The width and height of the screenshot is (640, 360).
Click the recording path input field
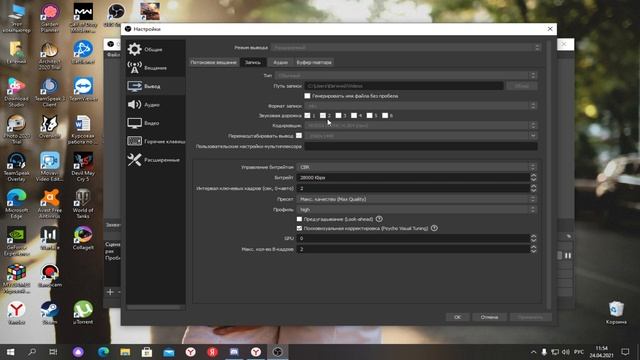coord(404,86)
